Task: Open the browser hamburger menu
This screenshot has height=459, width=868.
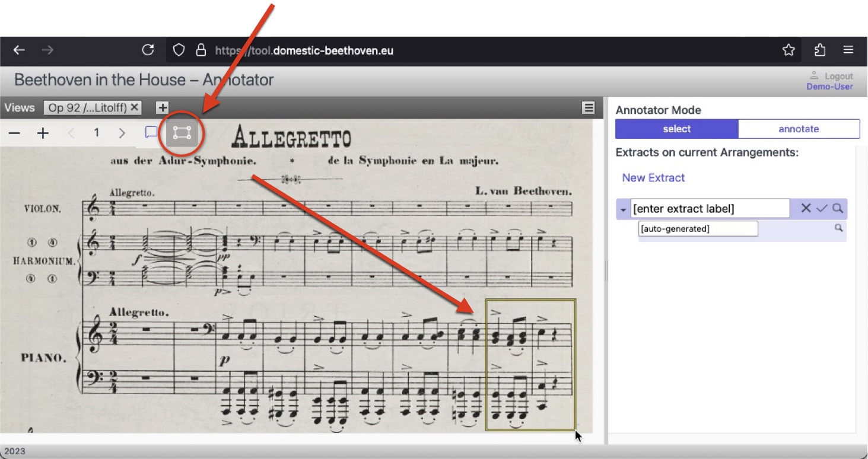Action: pyautogui.click(x=848, y=50)
